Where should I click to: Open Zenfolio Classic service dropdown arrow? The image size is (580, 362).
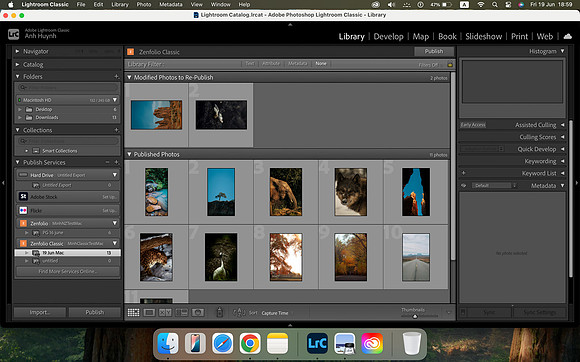(115, 243)
